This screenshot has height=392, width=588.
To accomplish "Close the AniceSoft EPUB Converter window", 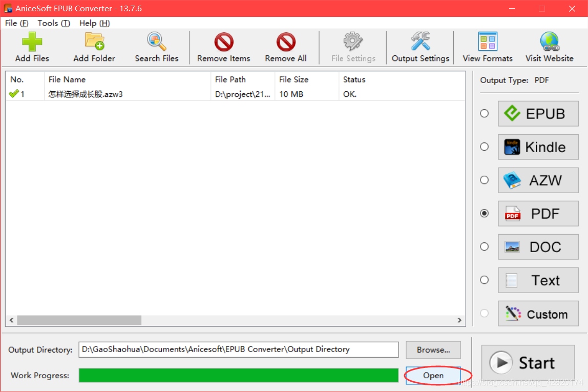I will 572,9.
